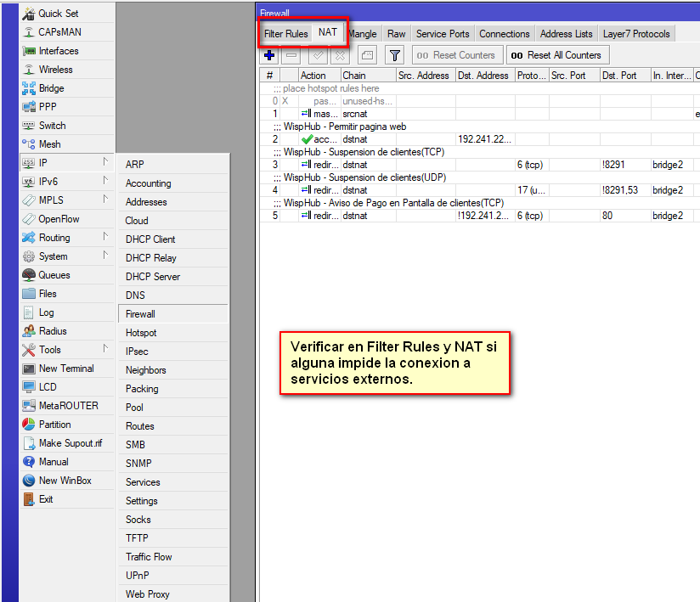Click the New Terminal icon

(x=29, y=369)
